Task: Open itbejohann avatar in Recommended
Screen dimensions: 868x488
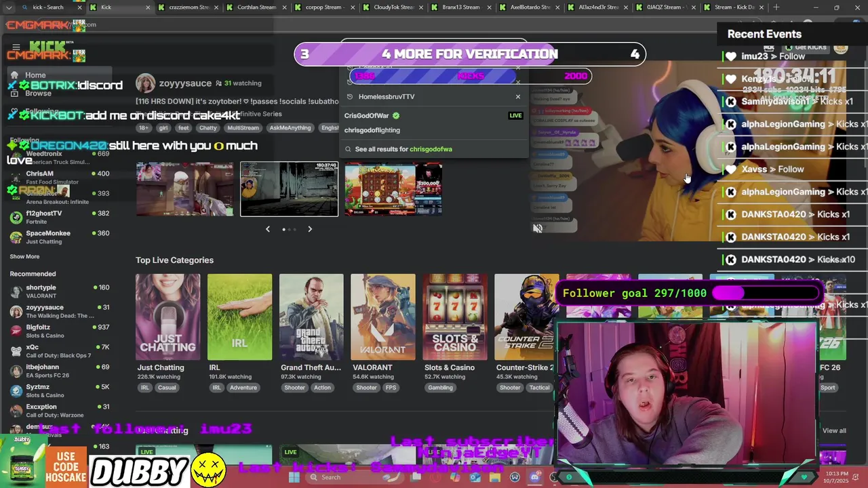Action: pos(16,371)
